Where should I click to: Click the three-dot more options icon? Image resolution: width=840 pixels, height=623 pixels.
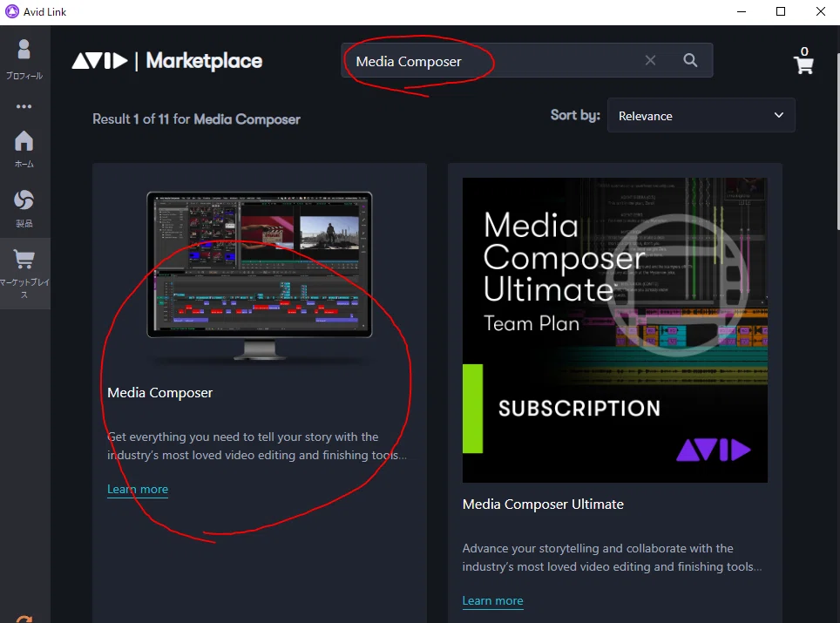pyautogui.click(x=24, y=106)
